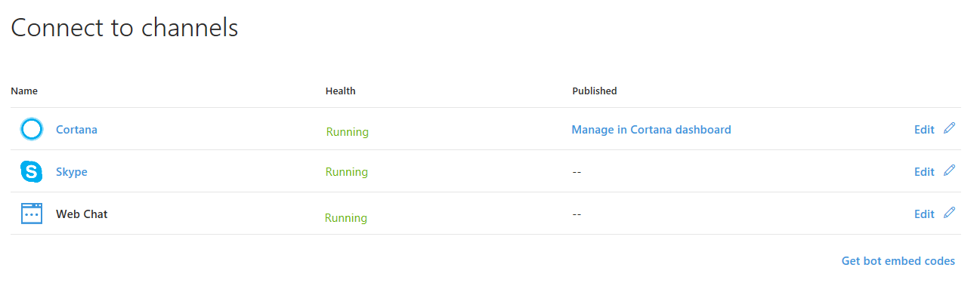Click the Published column header
Viewport: 980px width, 289px height.
click(x=595, y=91)
